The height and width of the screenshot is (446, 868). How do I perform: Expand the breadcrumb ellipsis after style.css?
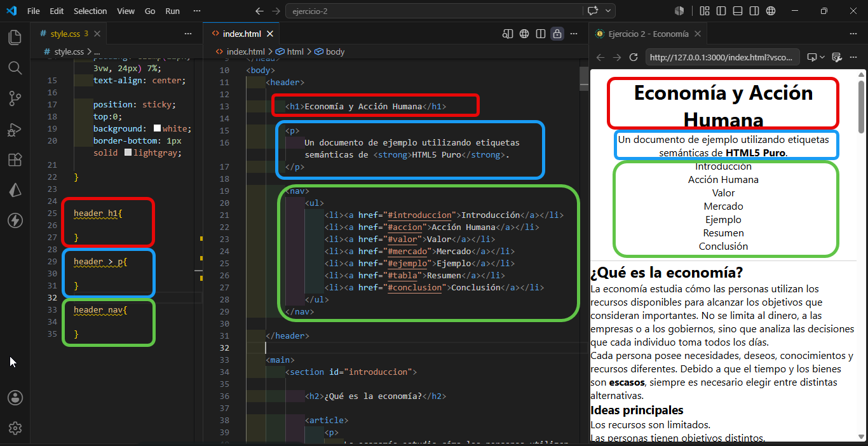[97, 51]
